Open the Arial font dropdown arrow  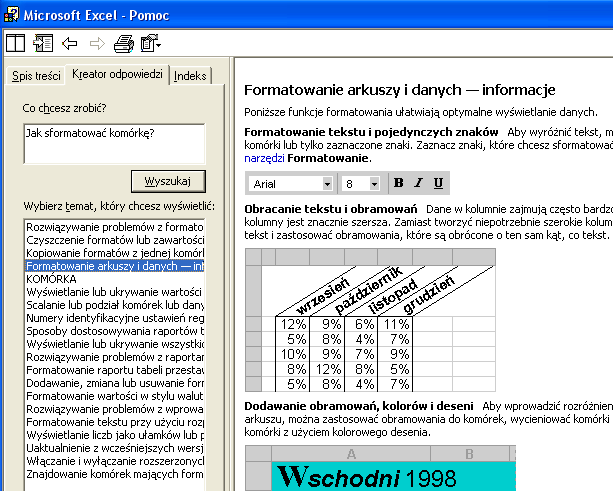[x=327, y=183]
